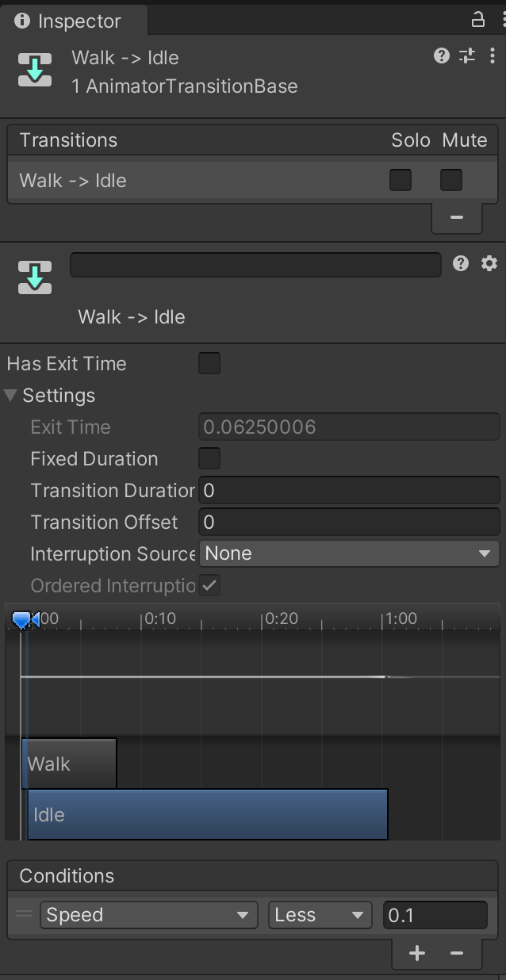The height and width of the screenshot is (980, 506).
Task: Enable the Has Exit Time checkbox
Action: tap(209, 364)
